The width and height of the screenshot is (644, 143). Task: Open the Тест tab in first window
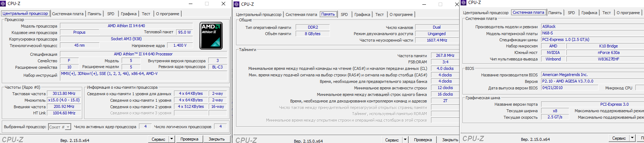coord(146,14)
